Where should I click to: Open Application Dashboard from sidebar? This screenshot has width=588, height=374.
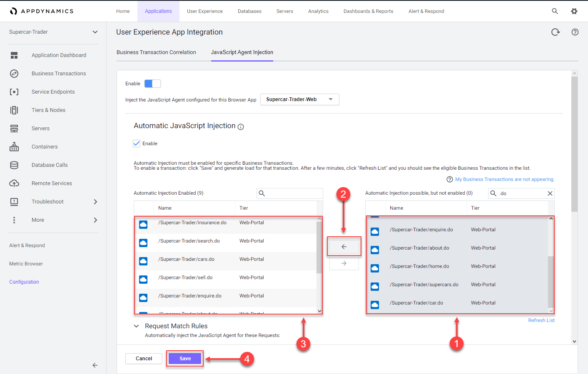[59, 55]
